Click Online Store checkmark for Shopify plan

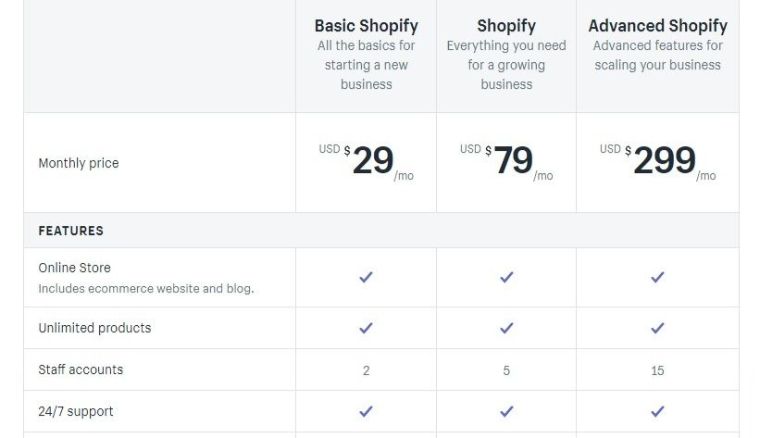point(506,277)
